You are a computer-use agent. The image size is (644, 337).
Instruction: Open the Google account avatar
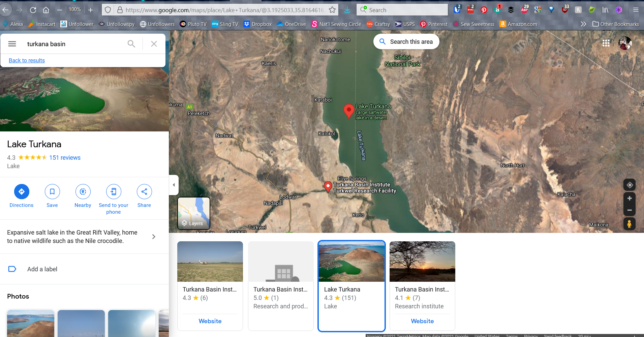625,43
